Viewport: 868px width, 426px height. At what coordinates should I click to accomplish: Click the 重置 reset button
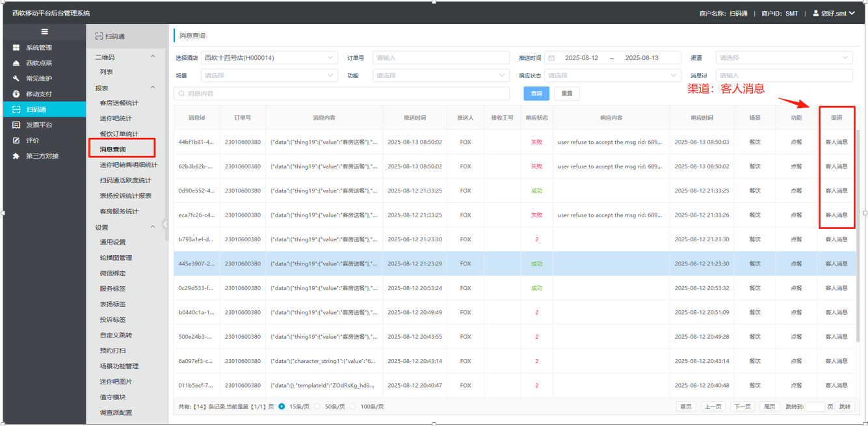pos(566,94)
